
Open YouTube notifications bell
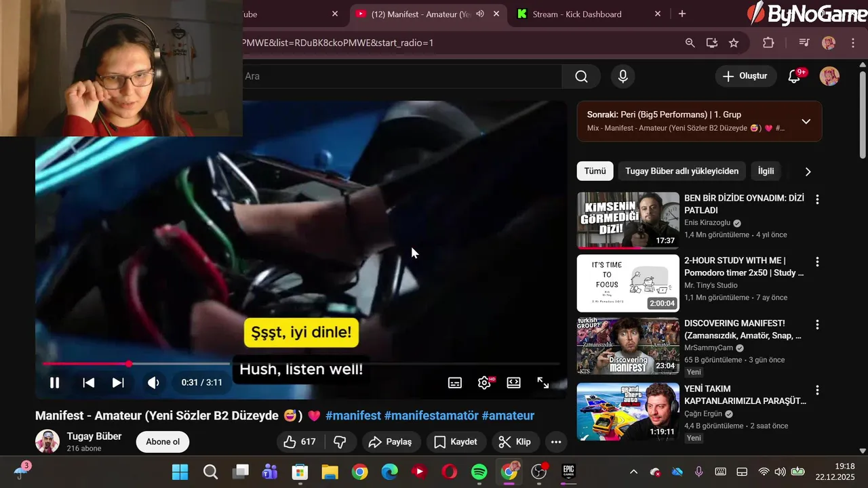794,77
